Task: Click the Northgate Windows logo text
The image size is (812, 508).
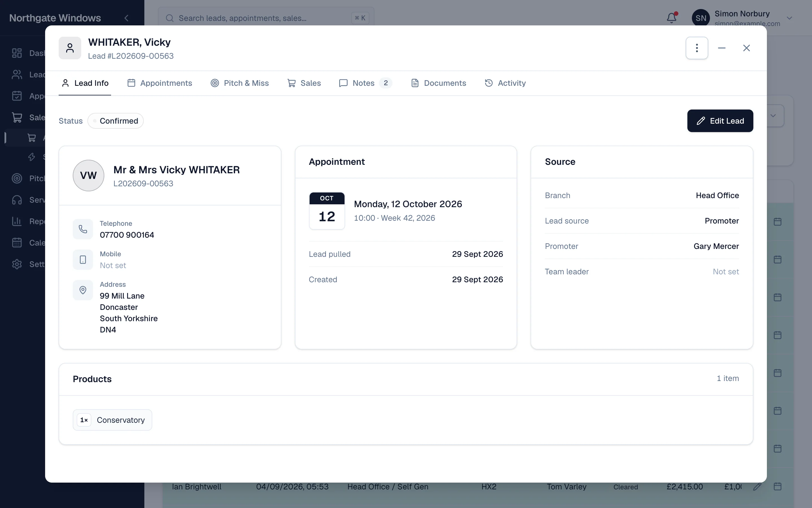Action: click(55, 18)
